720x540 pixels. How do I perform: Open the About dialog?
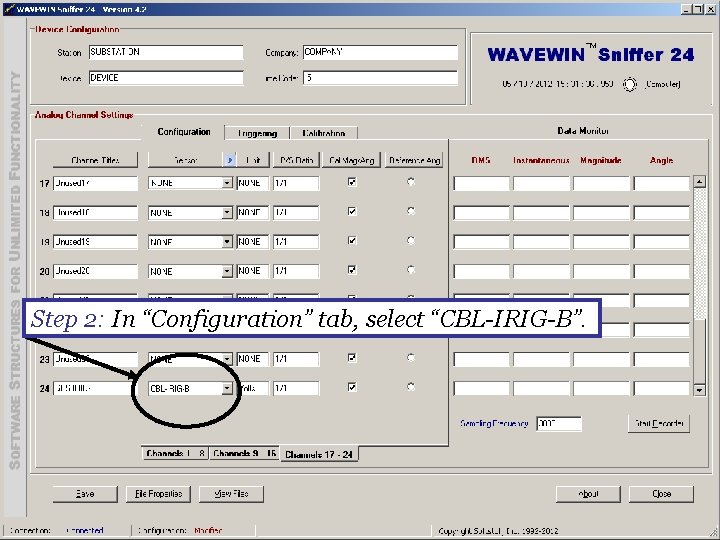tap(588, 494)
